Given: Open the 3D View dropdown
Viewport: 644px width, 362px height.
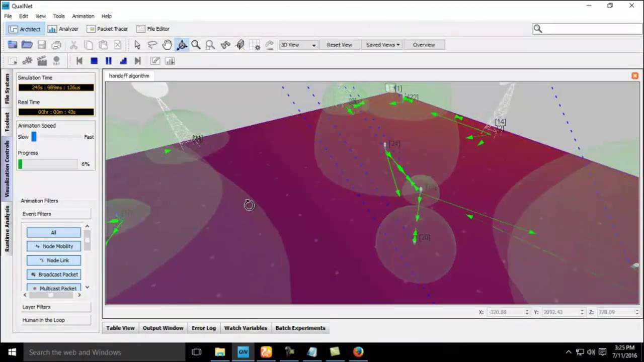Looking at the screenshot, I should coord(298,45).
